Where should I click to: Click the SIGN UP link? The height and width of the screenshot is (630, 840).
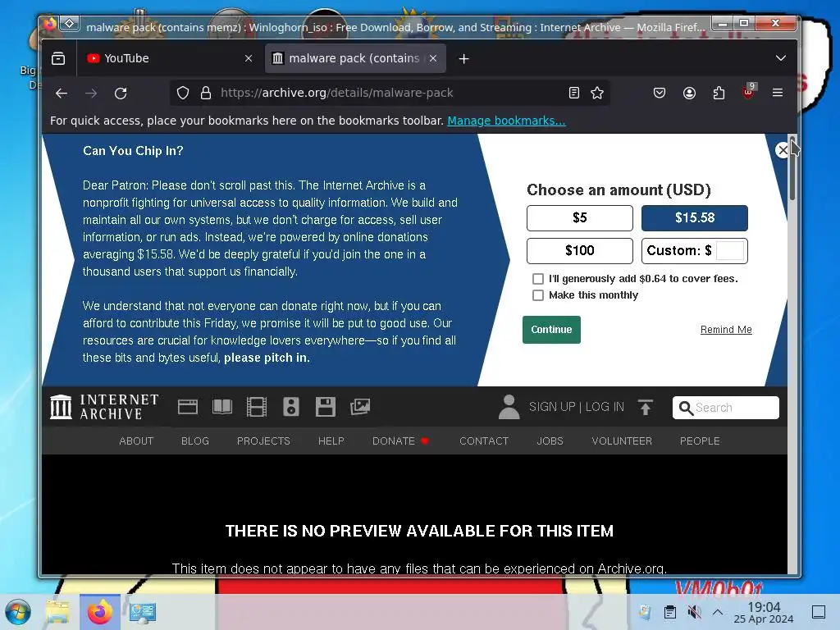552,407
